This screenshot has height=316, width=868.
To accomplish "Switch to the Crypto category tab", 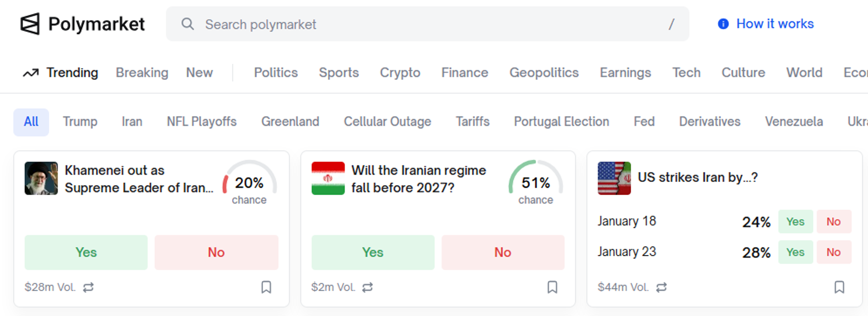I will [400, 73].
